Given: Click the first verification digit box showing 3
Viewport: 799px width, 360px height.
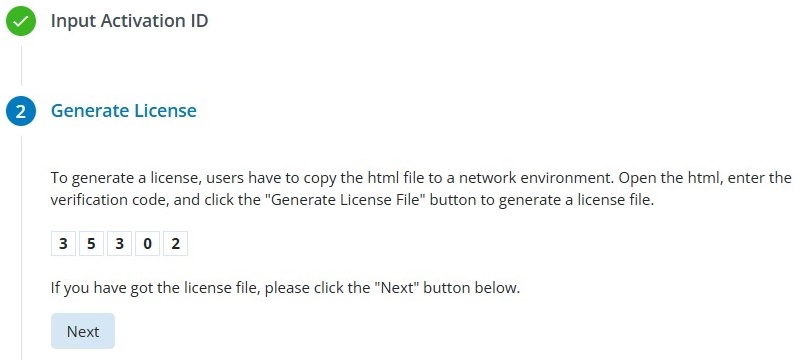Looking at the screenshot, I should pos(63,244).
